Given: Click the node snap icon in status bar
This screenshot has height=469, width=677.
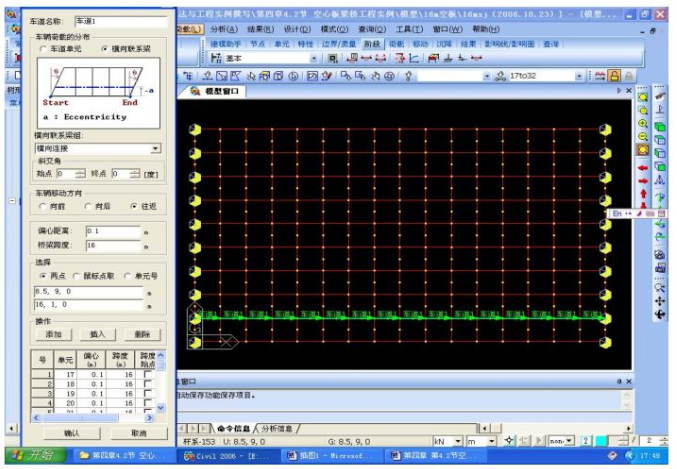Looking at the screenshot, I should (x=509, y=441).
